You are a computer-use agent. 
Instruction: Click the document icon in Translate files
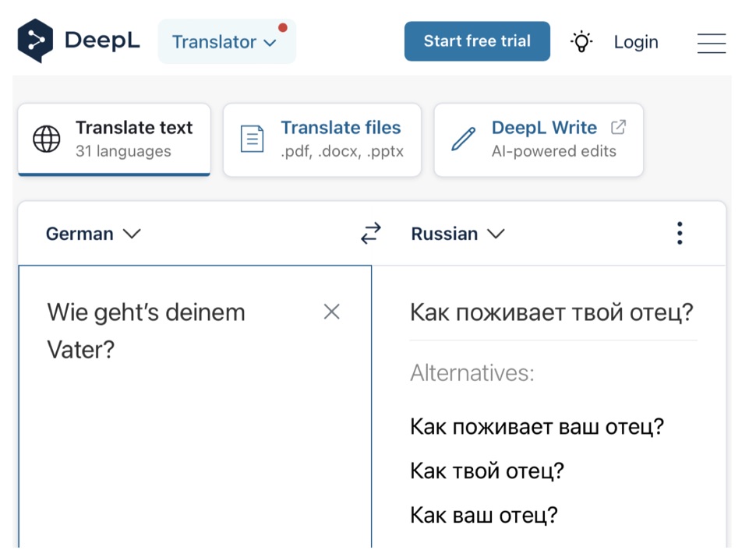(x=253, y=139)
